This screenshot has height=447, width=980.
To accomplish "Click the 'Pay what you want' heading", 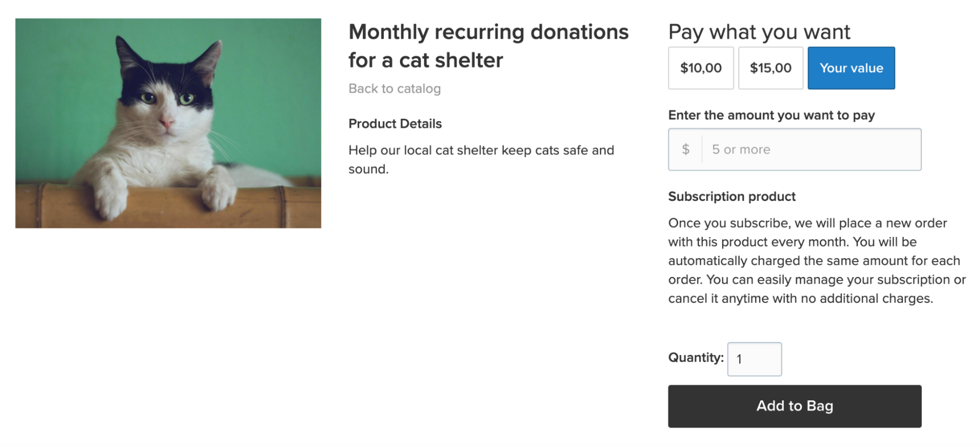I will coord(758,31).
